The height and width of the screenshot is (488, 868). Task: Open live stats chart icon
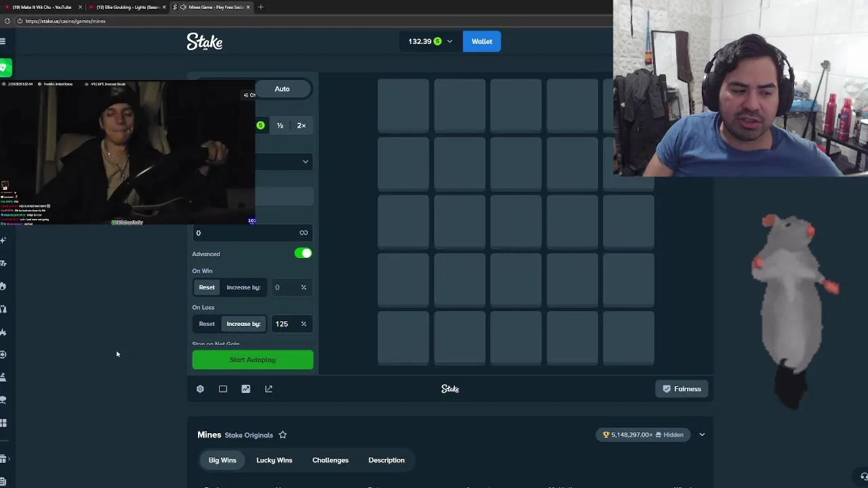tap(245, 389)
